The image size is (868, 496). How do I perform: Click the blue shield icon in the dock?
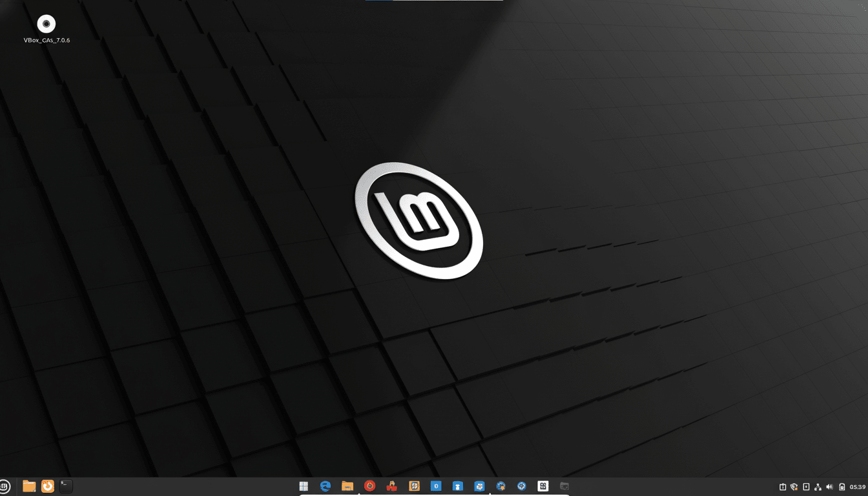(x=435, y=486)
